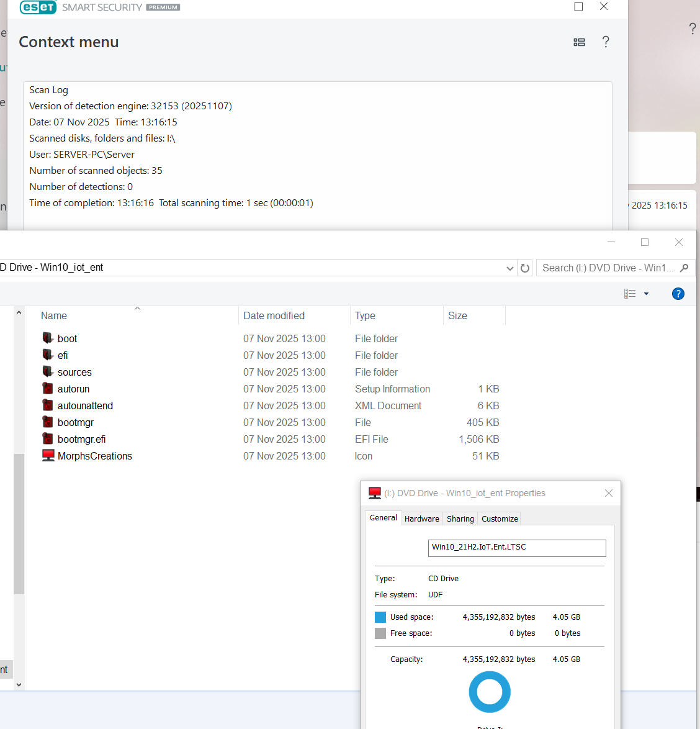Sort by Size column header
This screenshot has height=729, width=700.
tap(457, 315)
